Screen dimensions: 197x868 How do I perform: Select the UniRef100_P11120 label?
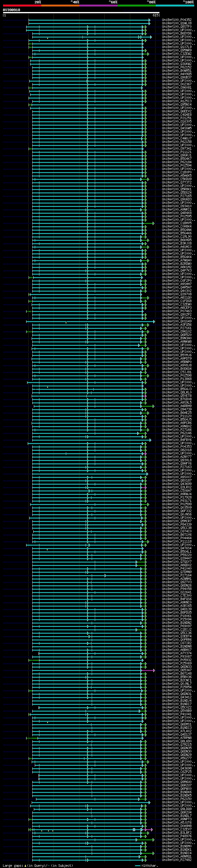[177, 416]
